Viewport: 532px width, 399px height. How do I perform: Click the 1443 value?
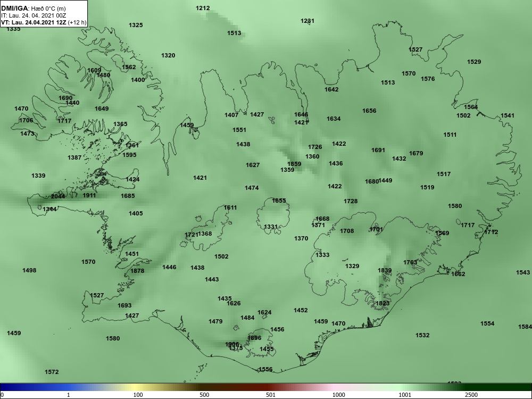click(212, 280)
